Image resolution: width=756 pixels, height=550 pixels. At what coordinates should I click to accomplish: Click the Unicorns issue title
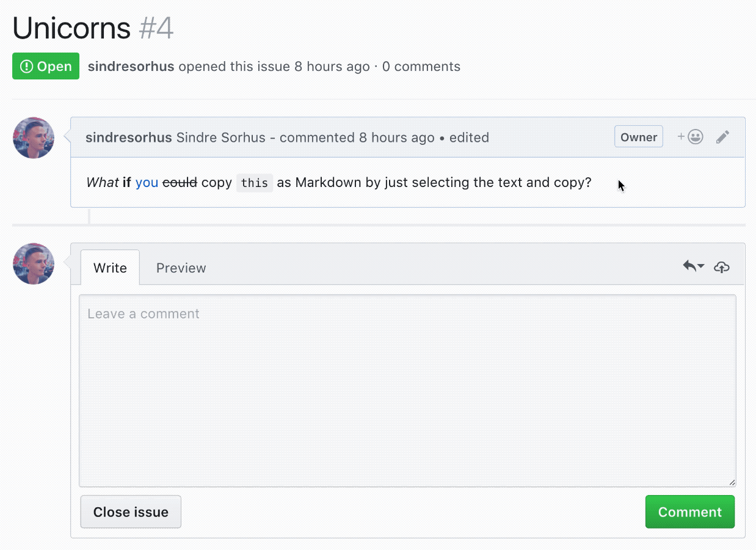tap(71, 28)
